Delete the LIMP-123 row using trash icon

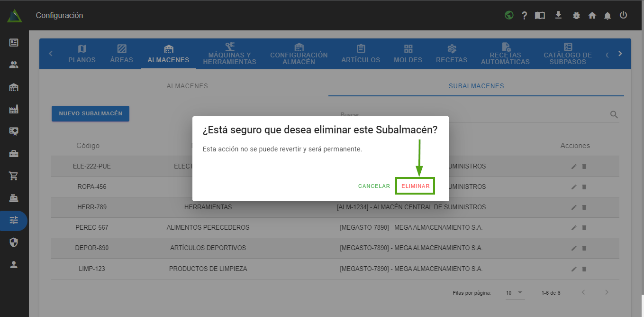click(x=584, y=269)
